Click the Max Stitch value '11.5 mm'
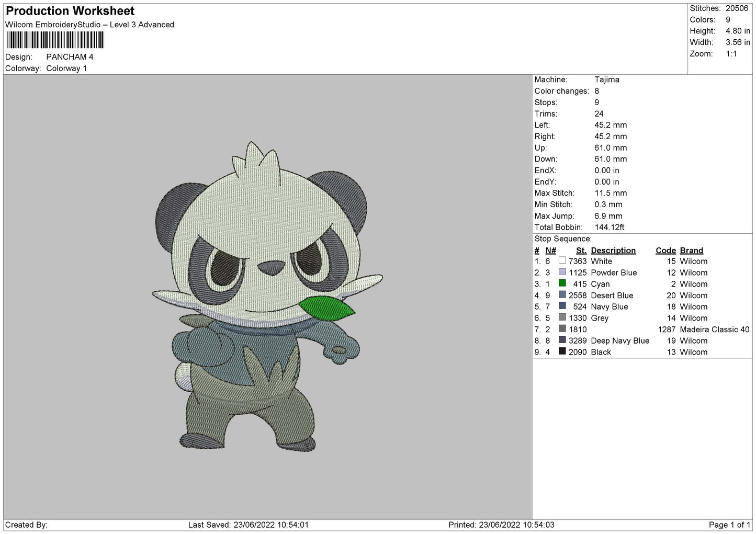The height and width of the screenshot is (534, 756). click(x=611, y=193)
